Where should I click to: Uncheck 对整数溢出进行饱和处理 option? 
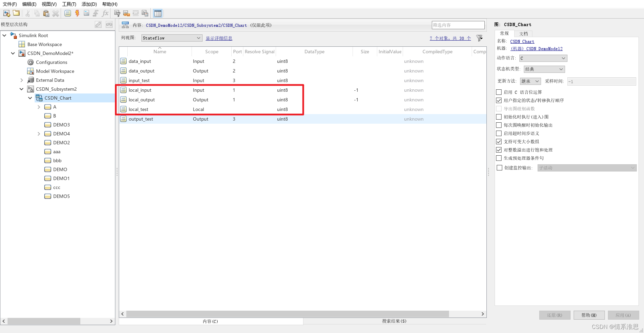[499, 150]
